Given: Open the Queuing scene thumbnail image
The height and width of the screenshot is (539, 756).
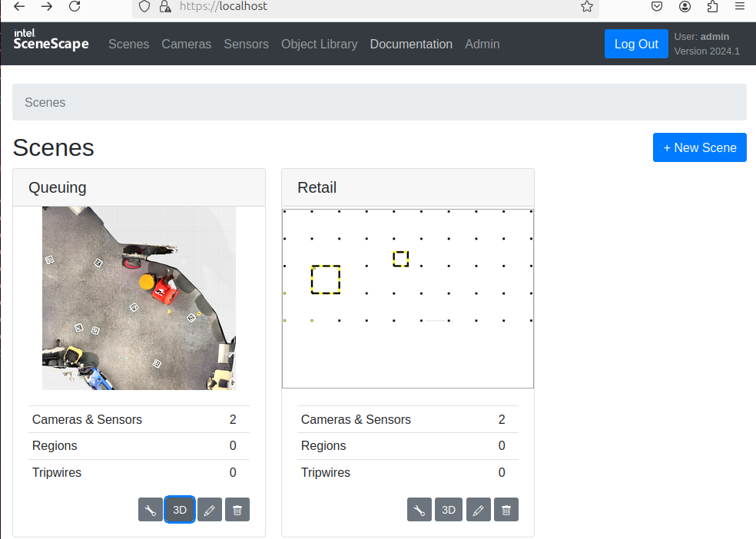Looking at the screenshot, I should pos(139,297).
